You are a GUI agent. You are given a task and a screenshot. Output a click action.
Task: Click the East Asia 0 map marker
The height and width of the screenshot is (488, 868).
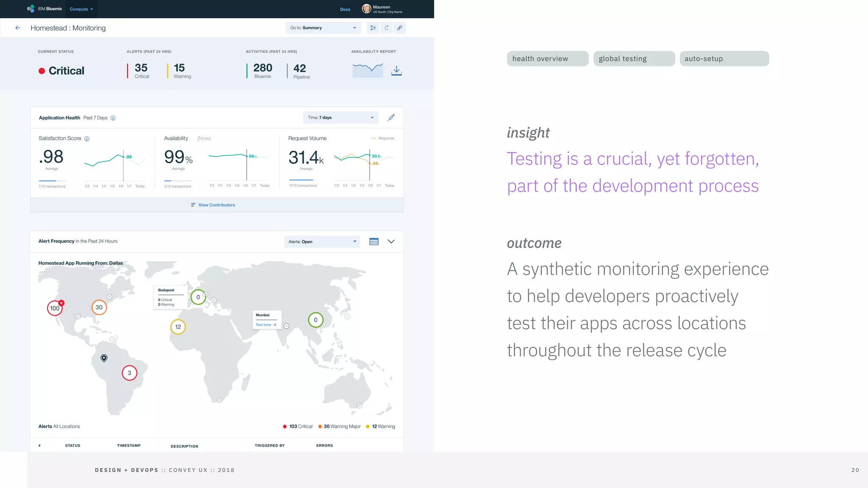315,320
